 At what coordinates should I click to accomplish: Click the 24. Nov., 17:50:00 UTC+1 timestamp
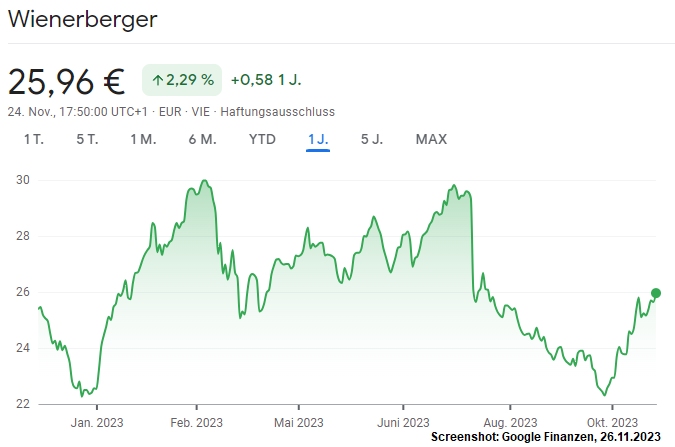coord(77,112)
